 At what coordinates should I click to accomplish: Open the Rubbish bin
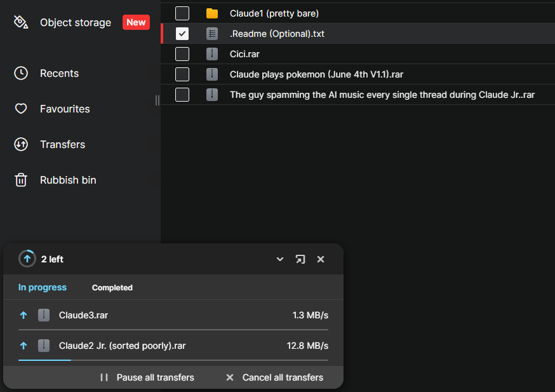[x=68, y=180]
